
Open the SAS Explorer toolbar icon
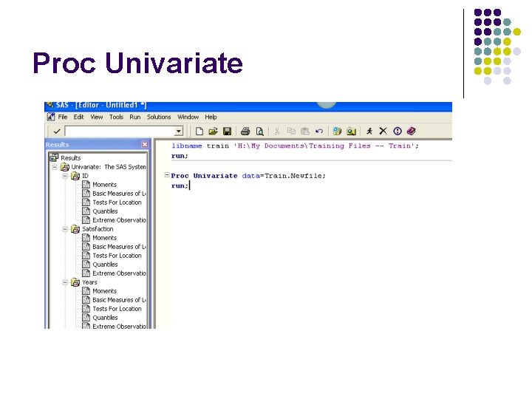pyautogui.click(x=351, y=132)
